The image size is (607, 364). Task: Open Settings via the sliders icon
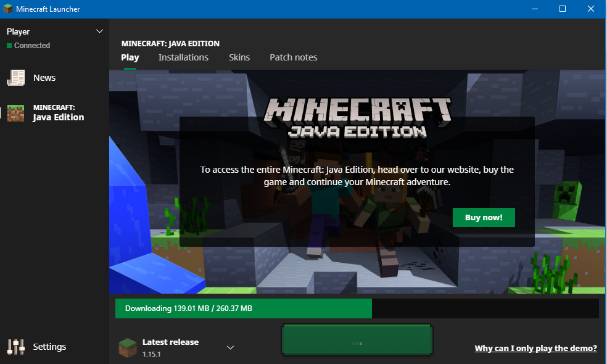[15, 347]
